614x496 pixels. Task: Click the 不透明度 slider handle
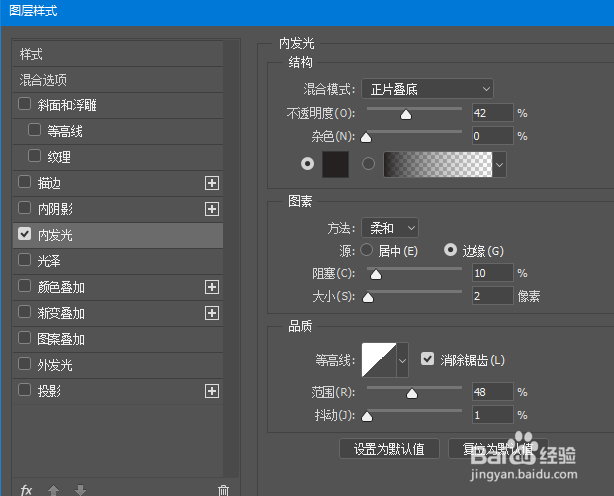coord(406,114)
